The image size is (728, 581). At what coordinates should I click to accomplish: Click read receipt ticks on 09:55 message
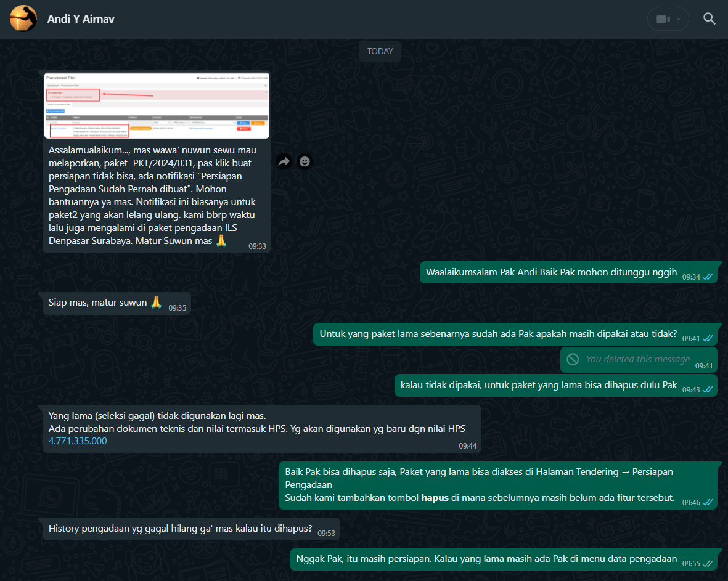[x=708, y=564]
